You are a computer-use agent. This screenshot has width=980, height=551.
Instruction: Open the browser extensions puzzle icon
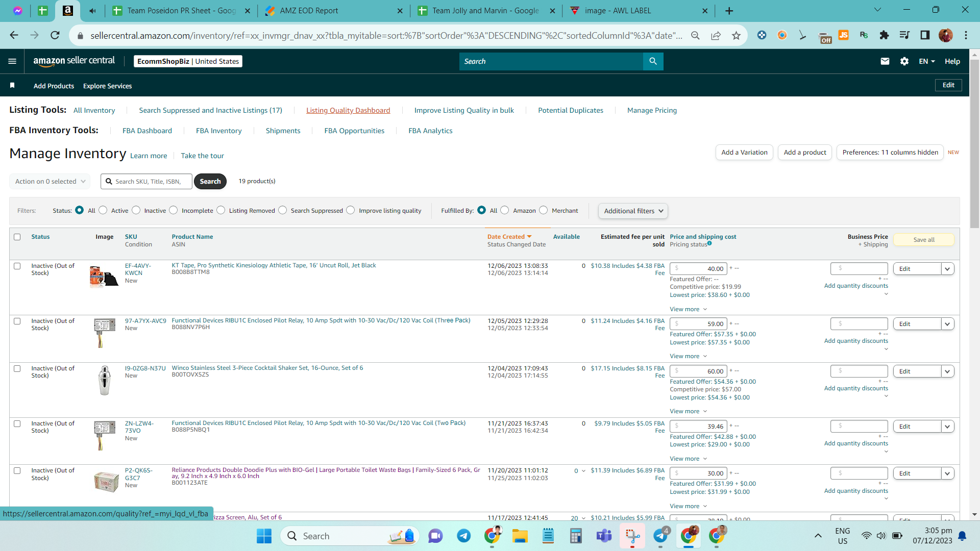[884, 35]
